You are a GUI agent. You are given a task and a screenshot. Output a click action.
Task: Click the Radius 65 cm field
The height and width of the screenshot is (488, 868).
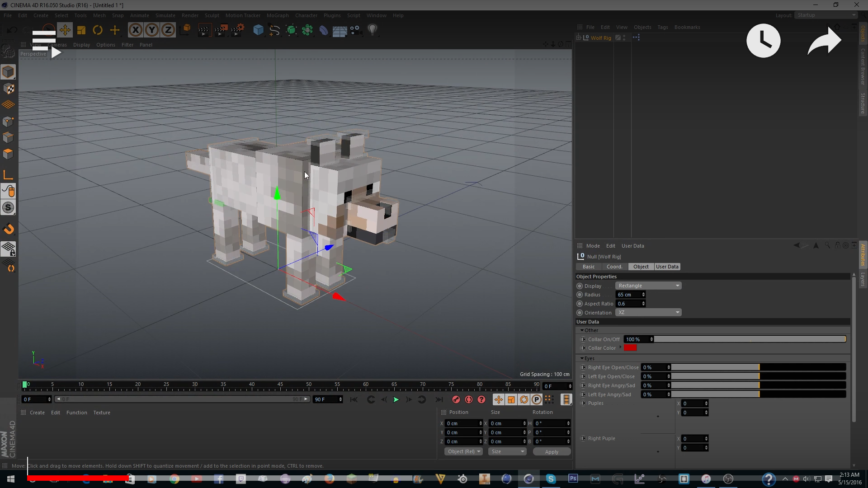[x=628, y=295]
